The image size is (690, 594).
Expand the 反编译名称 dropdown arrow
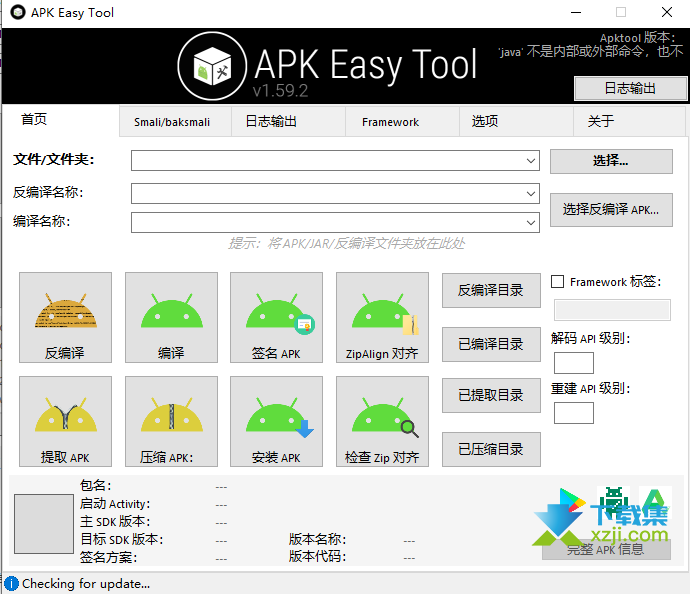click(531, 194)
